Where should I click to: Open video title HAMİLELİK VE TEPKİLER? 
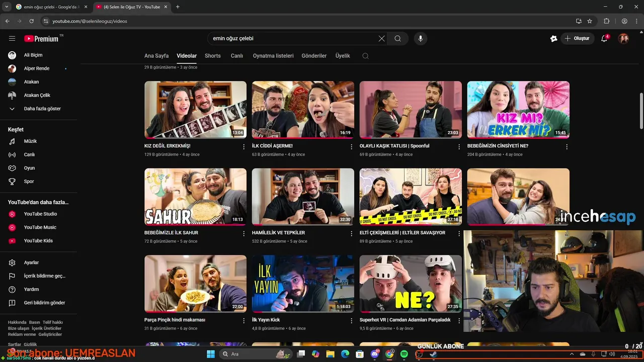(x=278, y=233)
